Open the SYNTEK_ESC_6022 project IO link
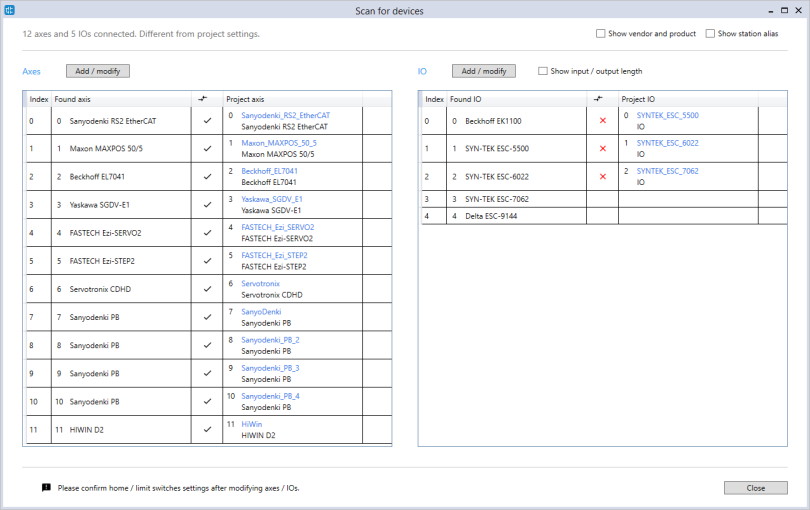The height and width of the screenshot is (510, 810). pyautogui.click(x=667, y=143)
